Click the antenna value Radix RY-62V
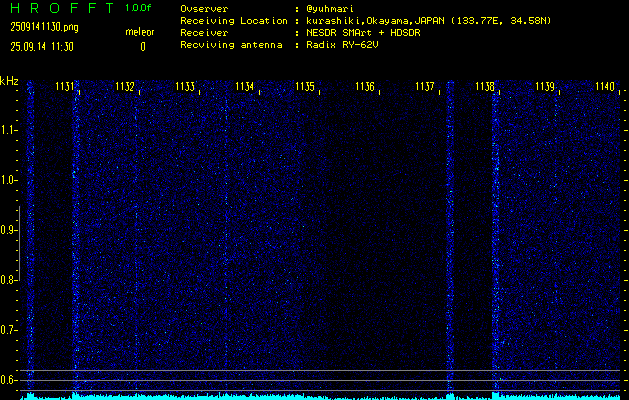Image resolution: width=629 pixels, height=400 pixels. tap(342, 45)
